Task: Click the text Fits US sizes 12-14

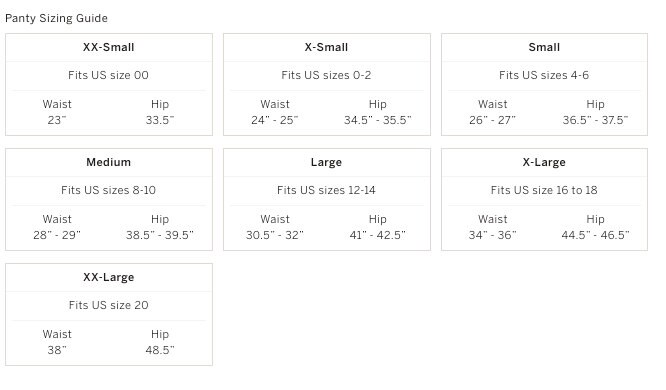Action: tap(326, 190)
